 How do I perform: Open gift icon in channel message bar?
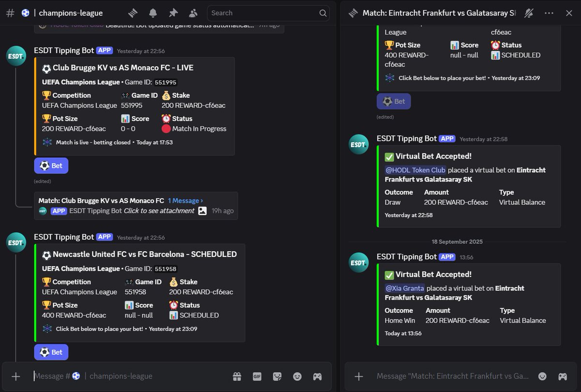coord(237,376)
